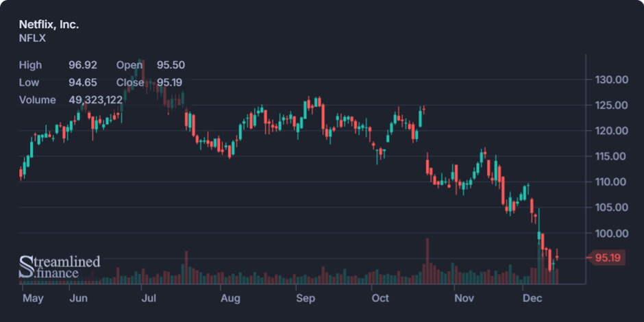Click the red 95.19 current price tag

tap(607, 258)
